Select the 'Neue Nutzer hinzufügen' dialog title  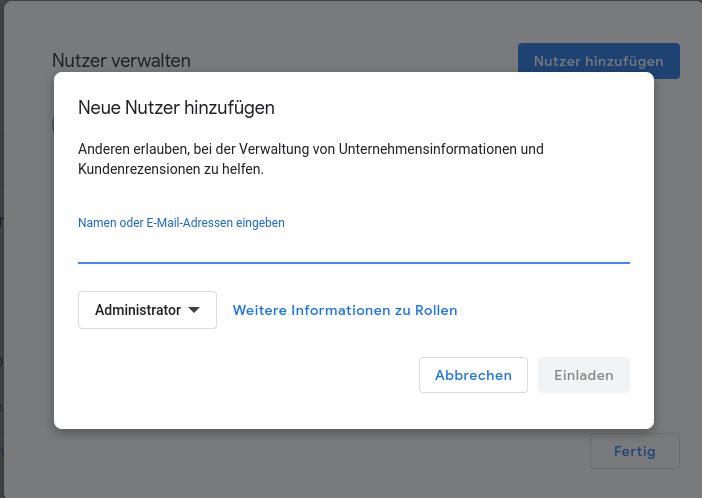point(176,107)
